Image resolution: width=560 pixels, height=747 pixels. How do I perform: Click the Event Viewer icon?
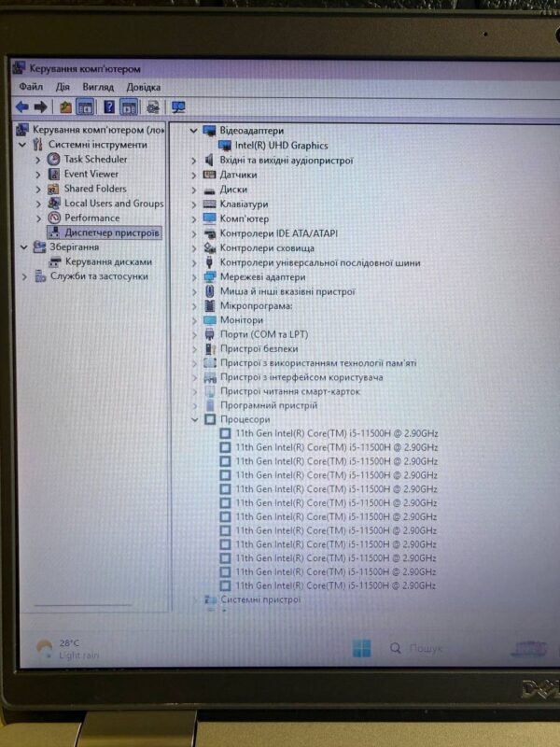[54, 174]
